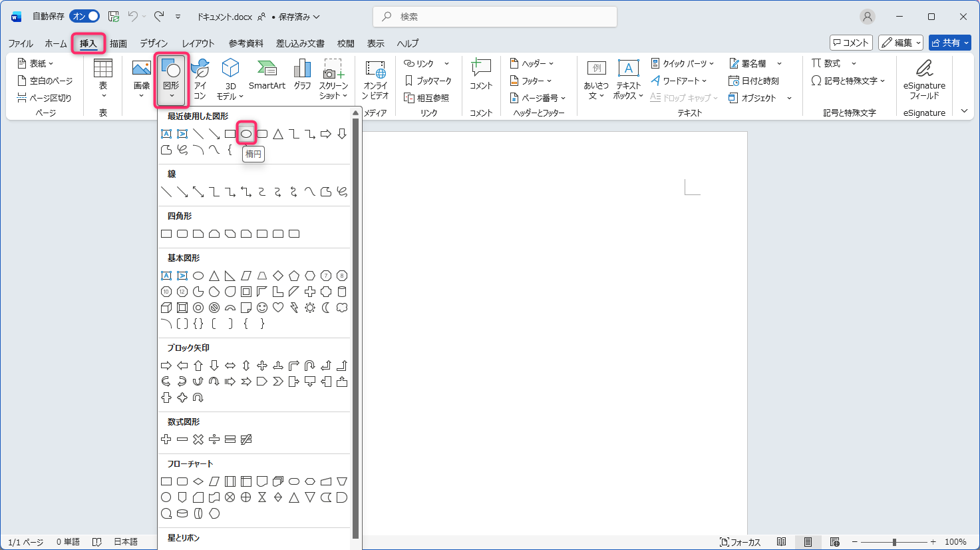Viewport: 980px width, 550px height.
Task: Insert a SmartArt graphic
Action: [x=267, y=75]
